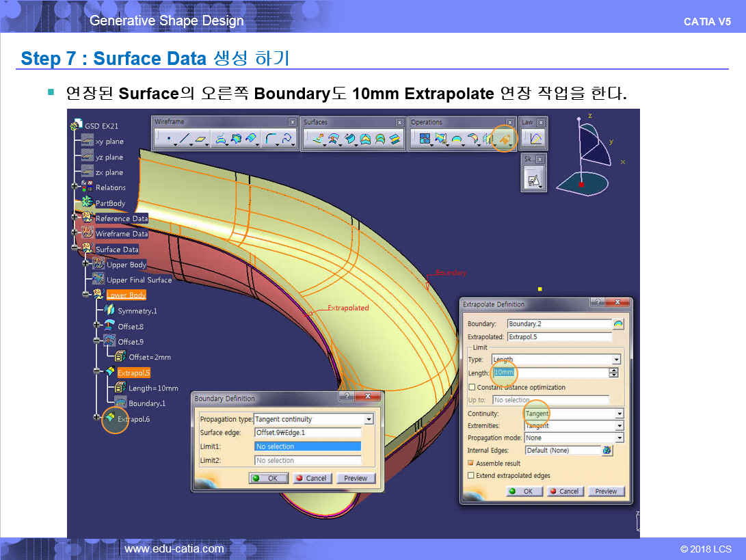Expand the Reference Data tree node
Screen dimensions: 746x560
[x=75, y=218]
